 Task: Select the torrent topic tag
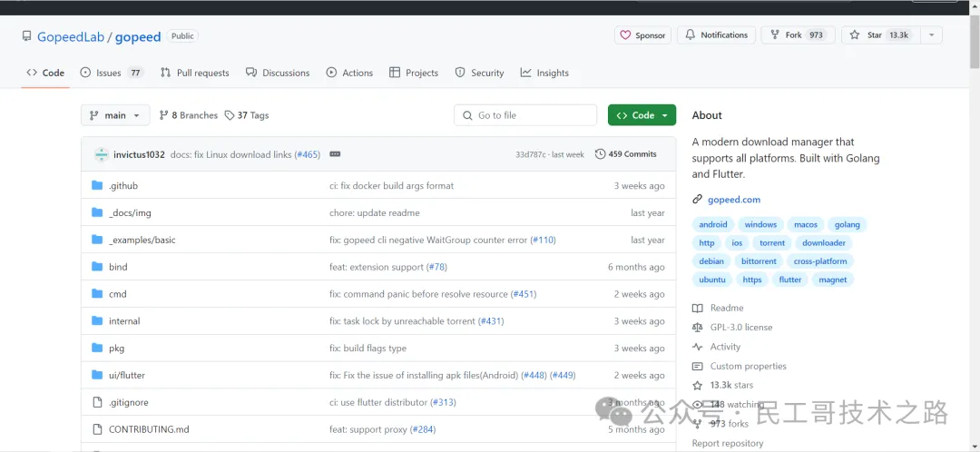click(x=772, y=242)
